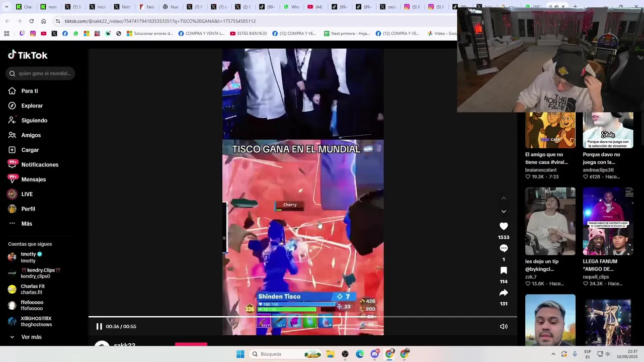Open Windows Start menu
This screenshot has width=644, height=362.
click(x=240, y=354)
